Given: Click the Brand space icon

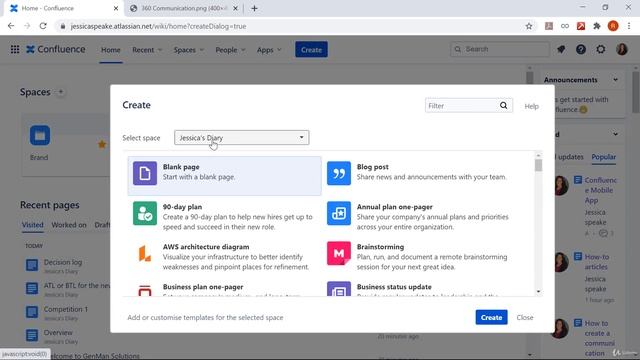Looking at the screenshot, I should [x=40, y=136].
